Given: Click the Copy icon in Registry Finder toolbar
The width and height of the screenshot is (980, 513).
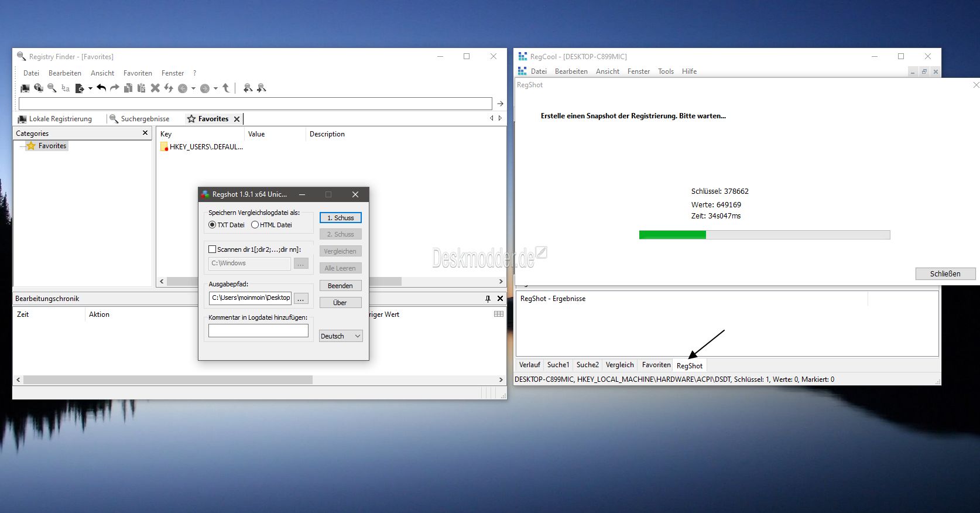Looking at the screenshot, I should (x=128, y=88).
